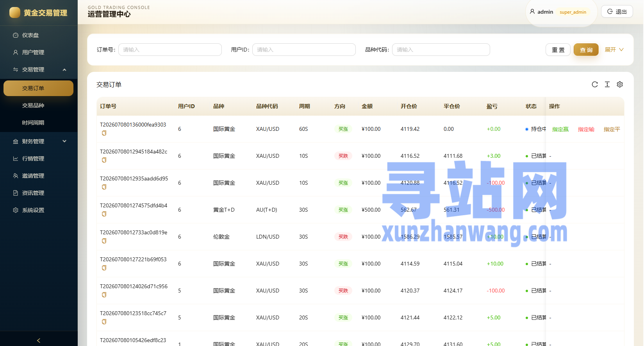Click the super_admin role tag
This screenshot has width=644, height=346.
point(573,12)
